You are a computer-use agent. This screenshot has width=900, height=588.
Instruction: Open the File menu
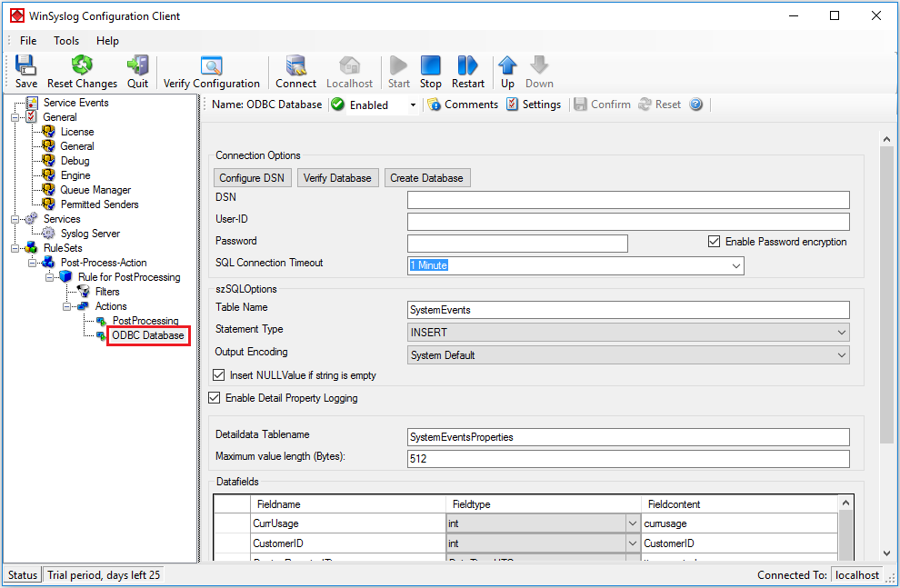tap(28, 41)
